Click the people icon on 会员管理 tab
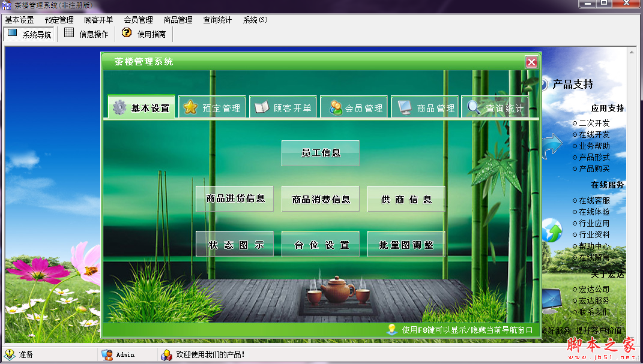Screen dimensions: 643x364 coord(336,108)
